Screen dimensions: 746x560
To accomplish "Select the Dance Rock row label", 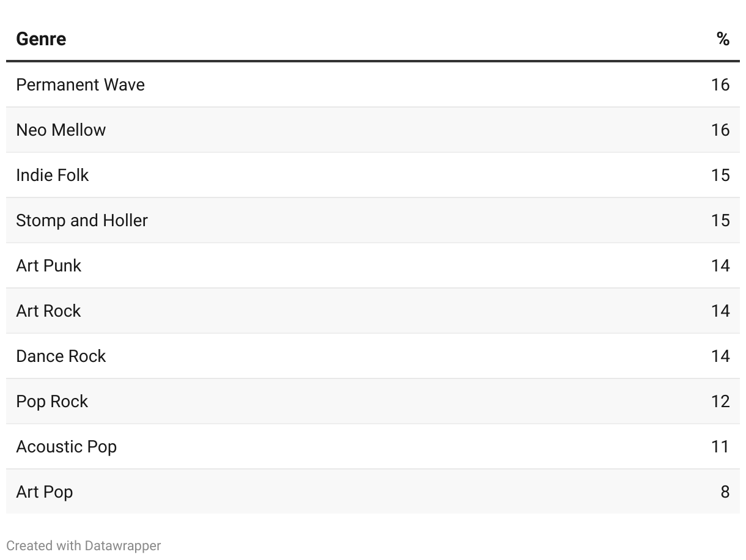I will (61, 356).
